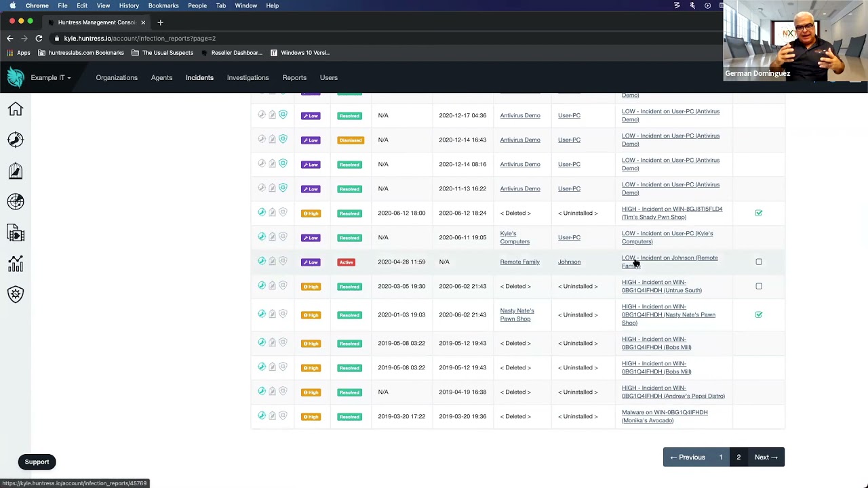Check the box for Johnson Remote Family incident

tap(759, 262)
